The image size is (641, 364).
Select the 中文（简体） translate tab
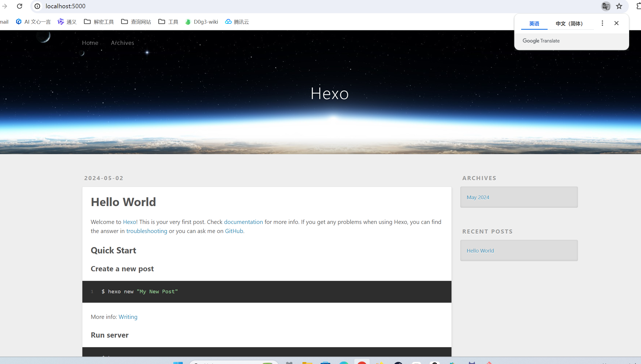(569, 24)
